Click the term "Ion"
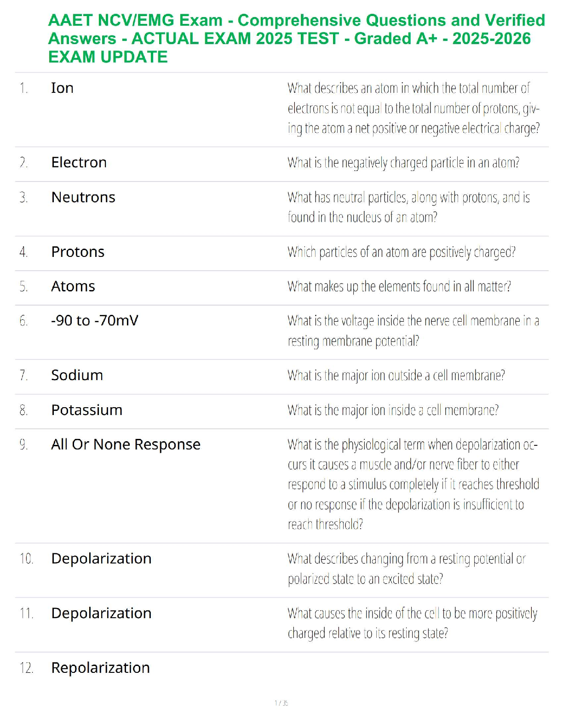 tap(62, 88)
